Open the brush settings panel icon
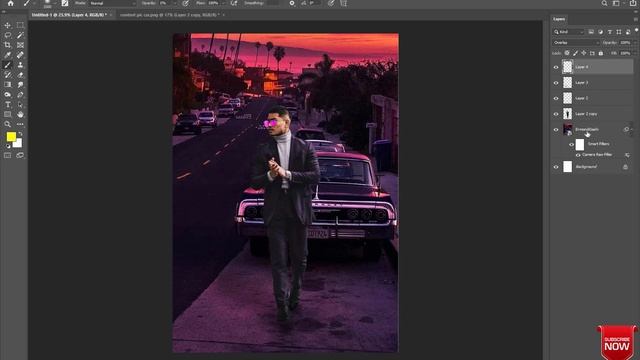This screenshot has width=640, height=360. pos(64,3)
